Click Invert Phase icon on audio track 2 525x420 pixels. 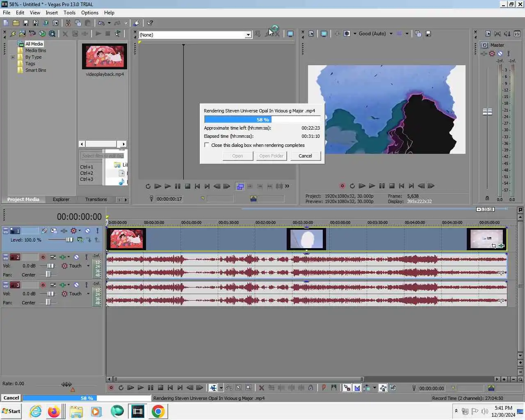53,257
